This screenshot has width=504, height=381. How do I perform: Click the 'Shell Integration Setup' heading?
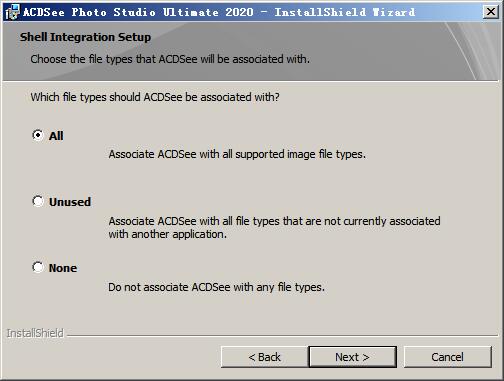click(x=85, y=37)
